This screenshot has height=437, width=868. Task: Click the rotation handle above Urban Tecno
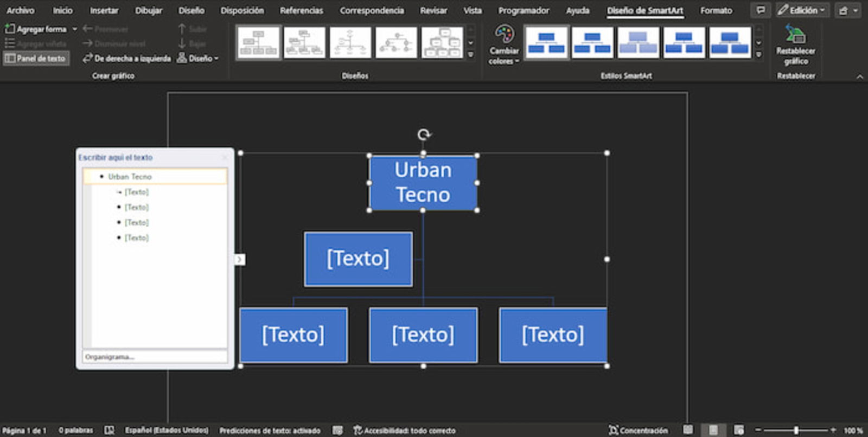[x=424, y=134]
